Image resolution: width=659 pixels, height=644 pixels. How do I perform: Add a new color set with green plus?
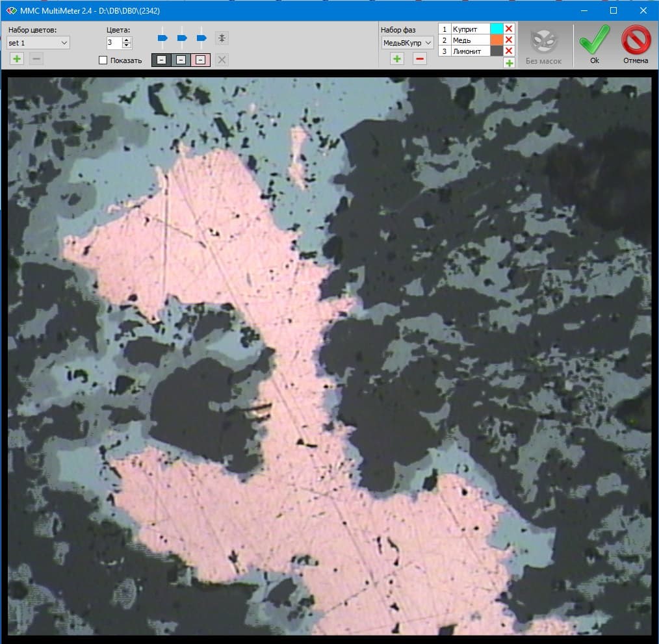coord(17,59)
